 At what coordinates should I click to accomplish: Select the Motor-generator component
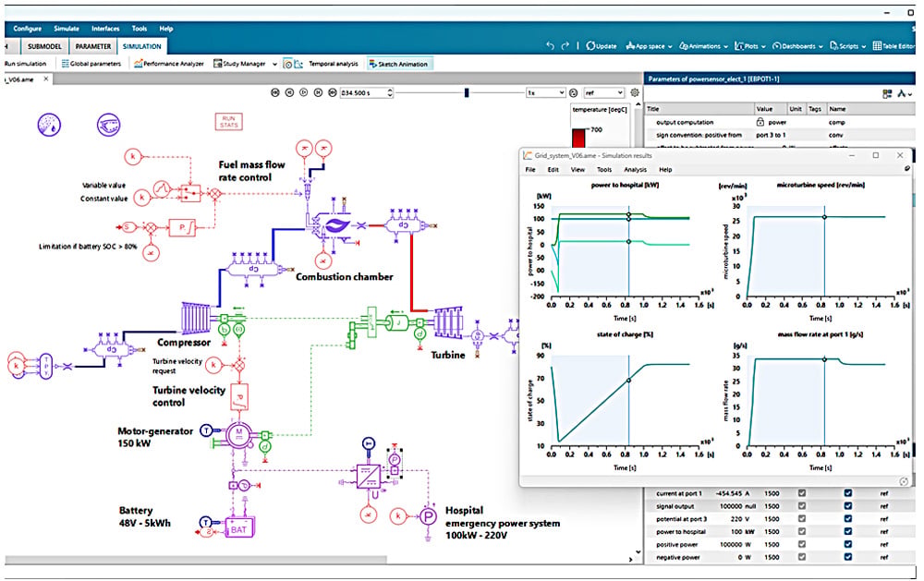(238, 436)
